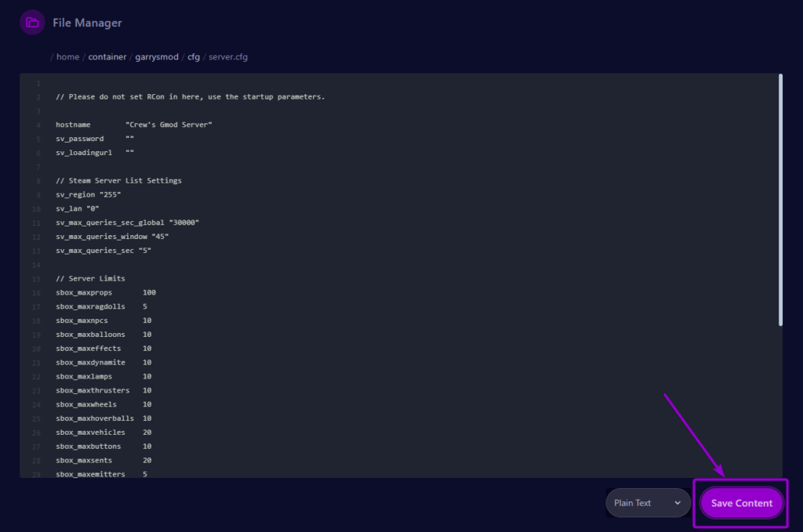Click the sbox_maxnpcs line

pyautogui.click(x=104, y=320)
